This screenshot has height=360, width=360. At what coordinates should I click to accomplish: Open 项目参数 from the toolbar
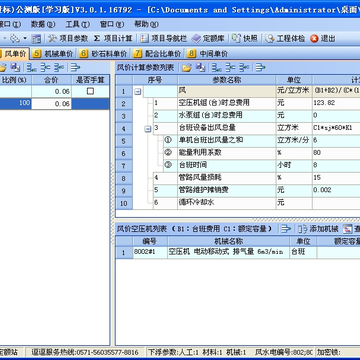pyautogui.click(x=68, y=38)
